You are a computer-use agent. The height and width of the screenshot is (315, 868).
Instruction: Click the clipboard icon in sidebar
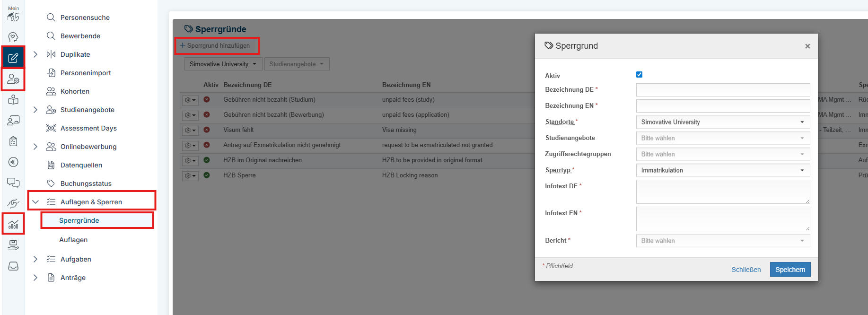(13, 141)
